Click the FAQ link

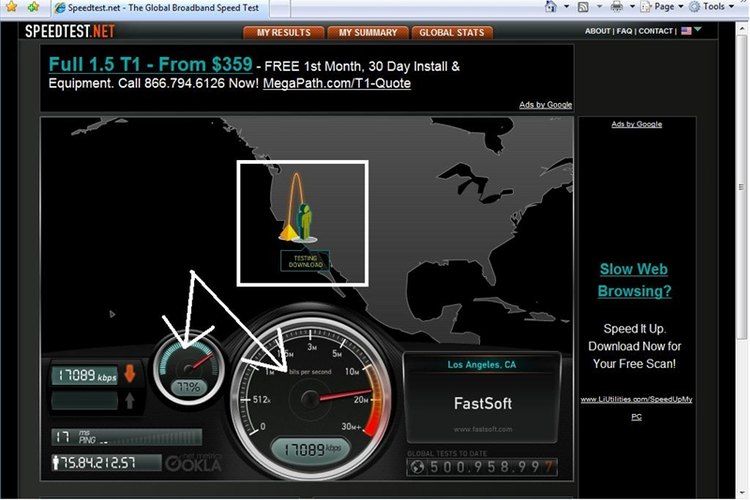click(624, 31)
